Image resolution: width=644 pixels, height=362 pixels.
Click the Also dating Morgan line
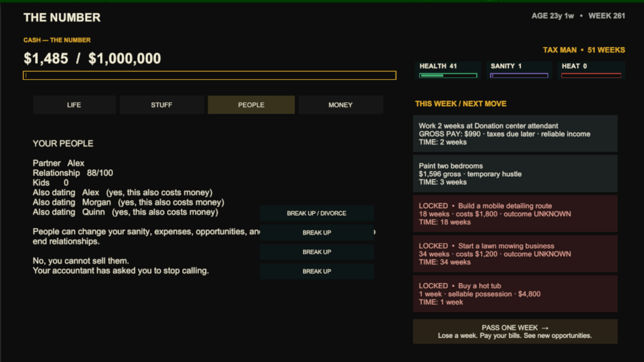(x=128, y=202)
